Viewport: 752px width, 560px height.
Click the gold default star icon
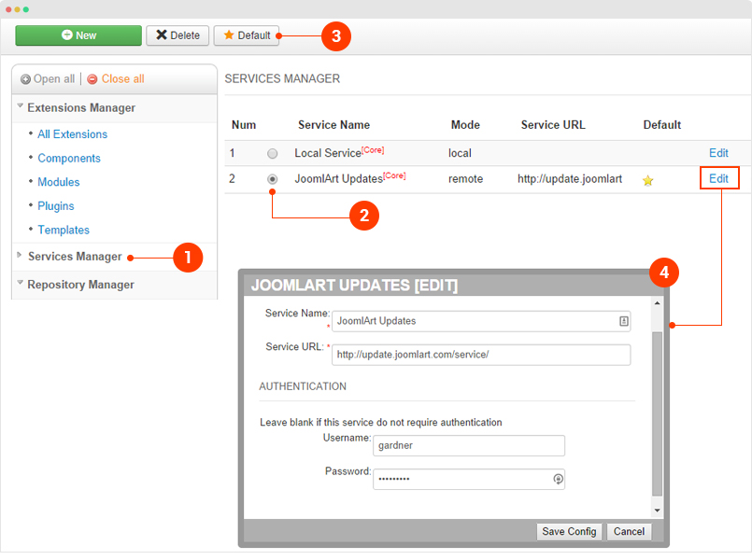[648, 180]
